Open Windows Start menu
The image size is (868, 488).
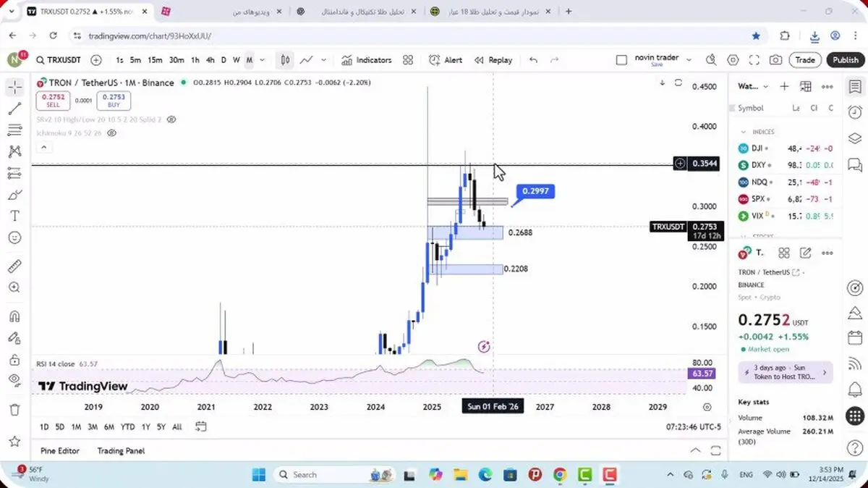(258, 474)
